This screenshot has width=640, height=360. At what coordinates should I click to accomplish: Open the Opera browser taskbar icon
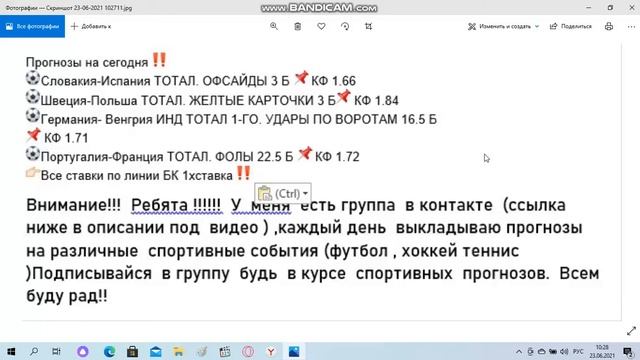click(248, 351)
